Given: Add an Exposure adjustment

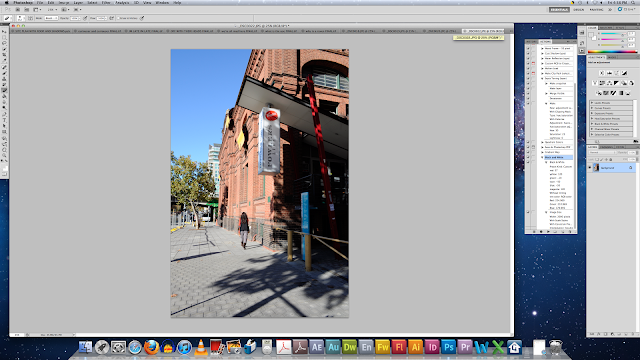Looking at the screenshot, I should tap(624, 73).
